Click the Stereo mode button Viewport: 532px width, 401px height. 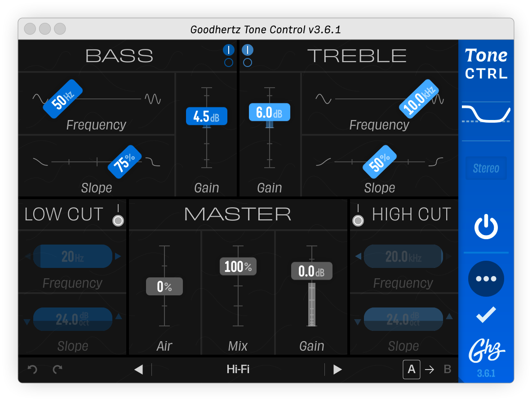point(486,168)
